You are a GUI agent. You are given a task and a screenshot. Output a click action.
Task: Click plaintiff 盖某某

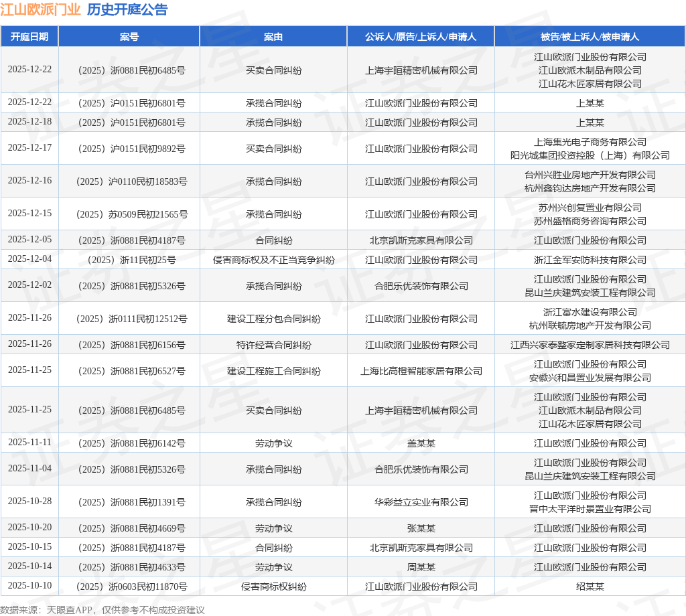pyautogui.click(x=421, y=443)
